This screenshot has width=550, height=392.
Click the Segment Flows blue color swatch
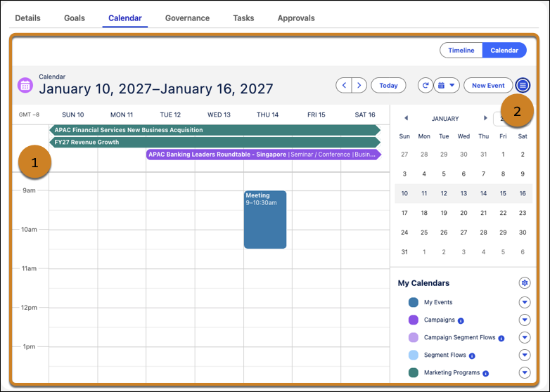[414, 355]
